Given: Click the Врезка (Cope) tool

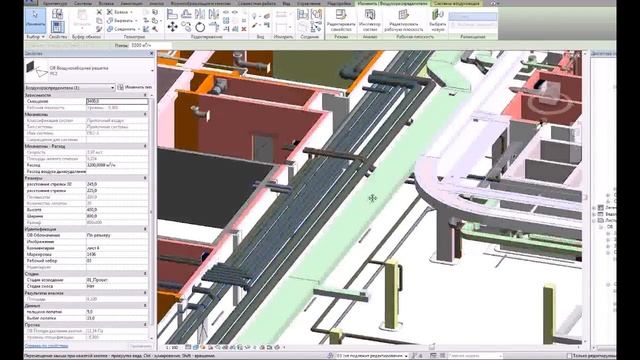Looking at the screenshot, I should click(119, 12).
